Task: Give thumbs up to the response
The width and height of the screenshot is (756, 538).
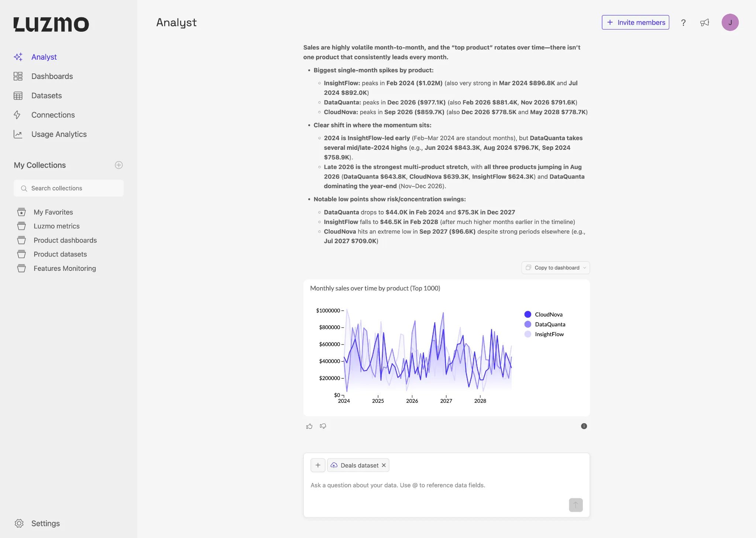Action: tap(309, 426)
